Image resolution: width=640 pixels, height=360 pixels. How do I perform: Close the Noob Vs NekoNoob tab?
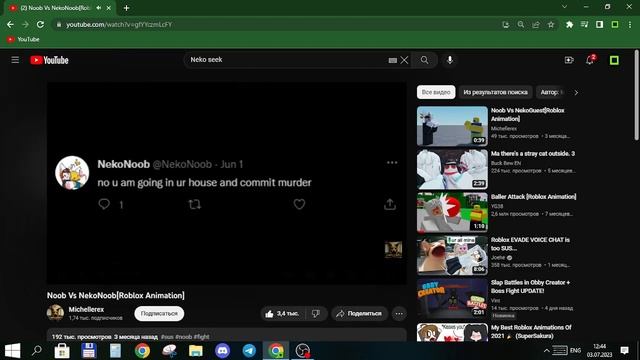click(109, 8)
